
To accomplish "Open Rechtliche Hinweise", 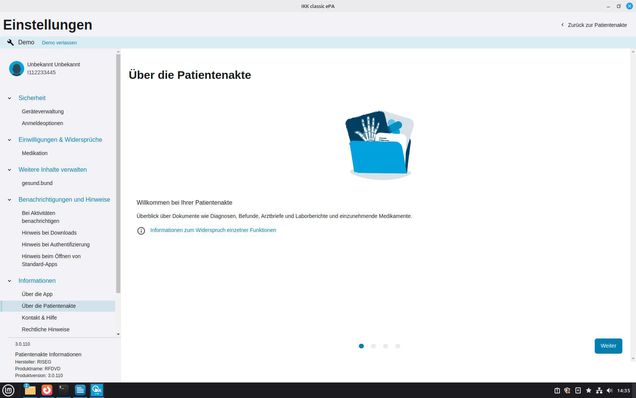I will pyautogui.click(x=45, y=329).
